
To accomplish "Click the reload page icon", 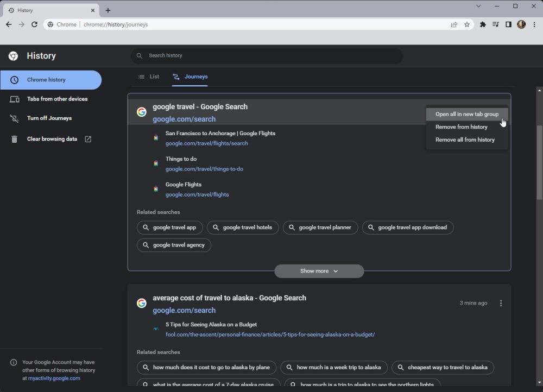I will [x=34, y=24].
